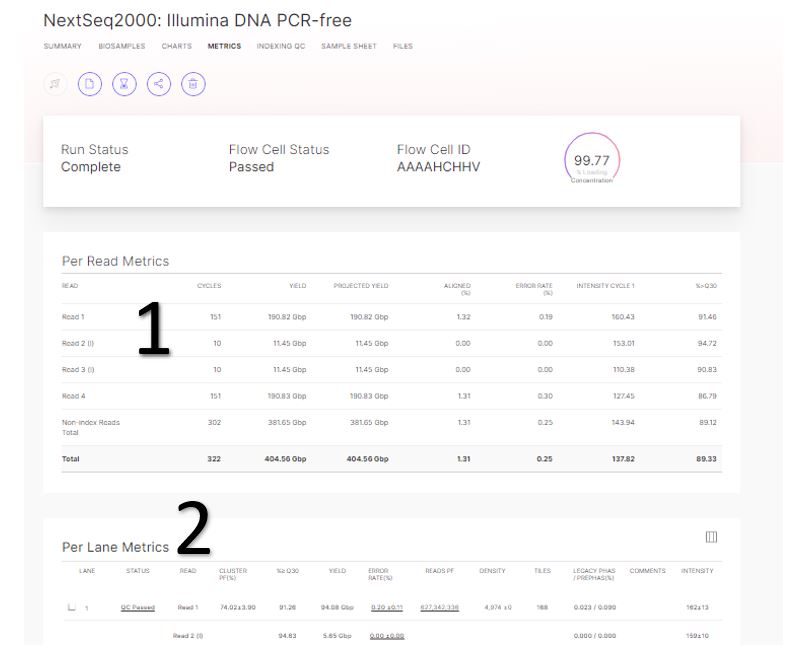
Task: Open the FILES tab
Action: click(403, 46)
